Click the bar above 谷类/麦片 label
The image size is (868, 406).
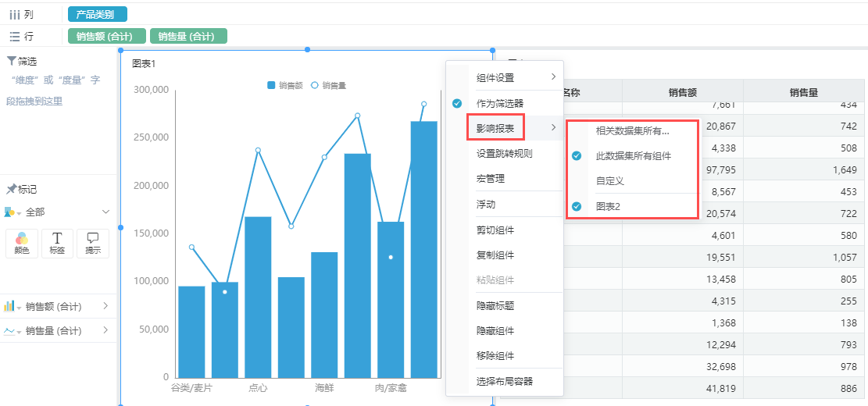191,332
